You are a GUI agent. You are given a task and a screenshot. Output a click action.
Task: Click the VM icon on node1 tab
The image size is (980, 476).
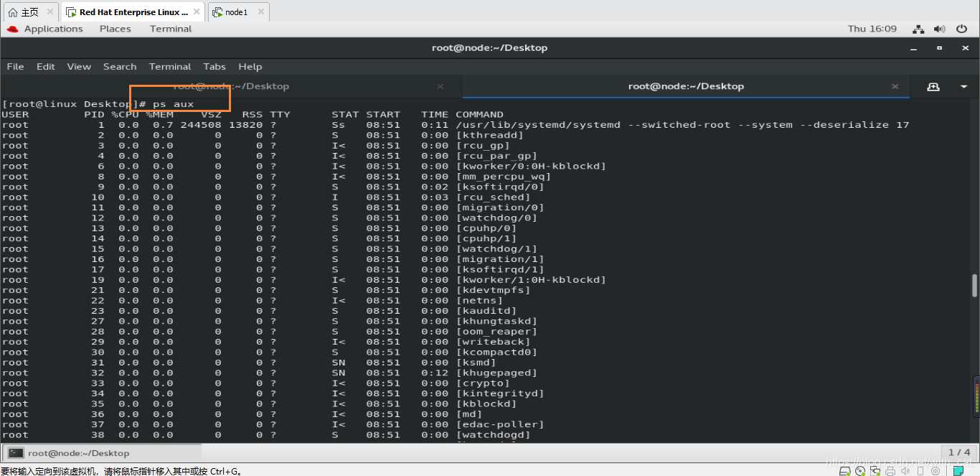pos(217,12)
